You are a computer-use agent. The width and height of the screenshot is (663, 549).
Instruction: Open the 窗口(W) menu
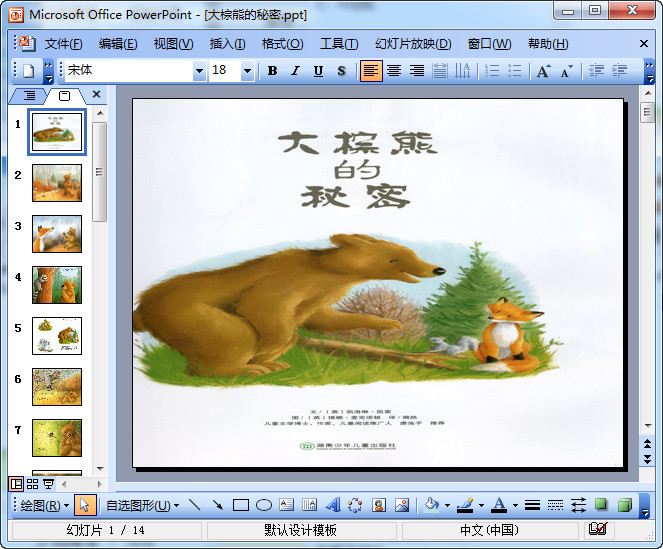click(489, 44)
